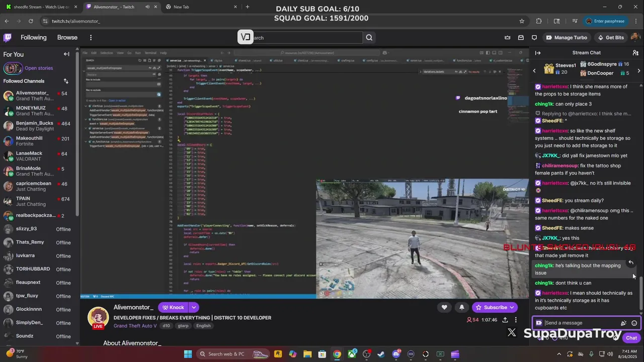Click the streamer avatar with LIVE badge
This screenshot has height=362, width=644.
pos(98,318)
